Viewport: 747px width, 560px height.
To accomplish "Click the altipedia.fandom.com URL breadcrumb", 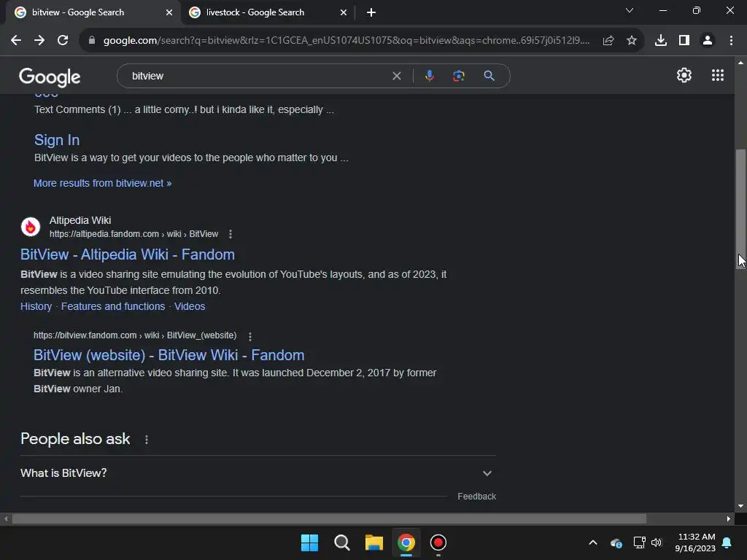I will [x=134, y=234].
